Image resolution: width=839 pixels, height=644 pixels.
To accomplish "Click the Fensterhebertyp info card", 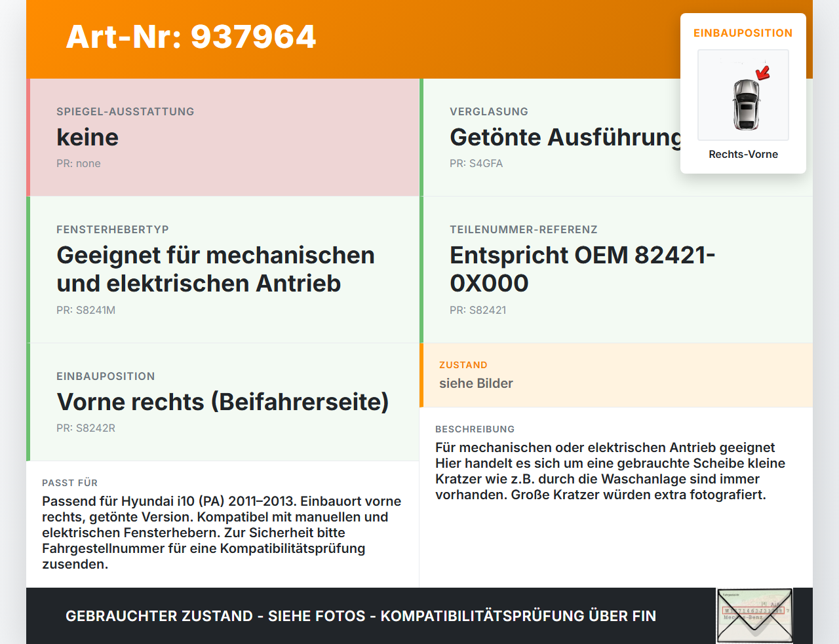I will 223,270.
